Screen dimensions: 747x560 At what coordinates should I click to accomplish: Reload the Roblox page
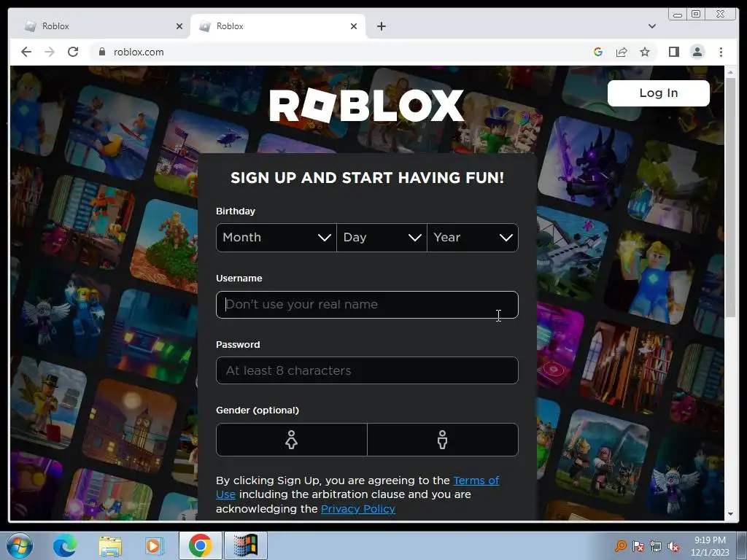coord(73,52)
